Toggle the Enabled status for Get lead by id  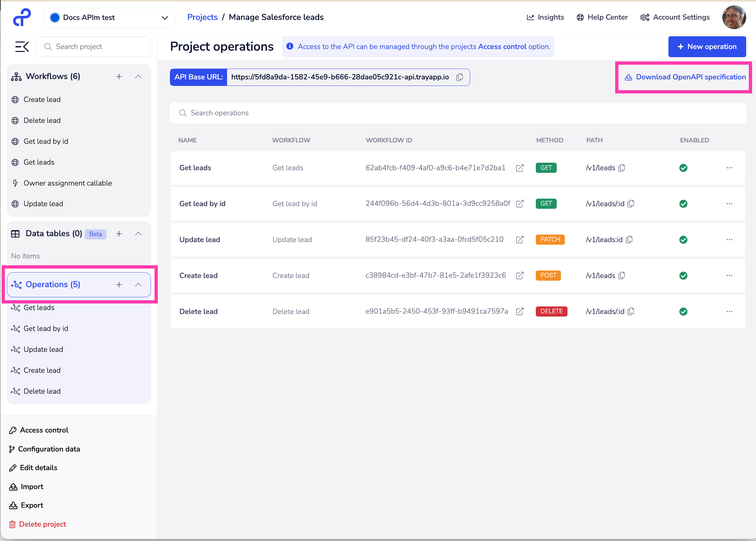(683, 204)
